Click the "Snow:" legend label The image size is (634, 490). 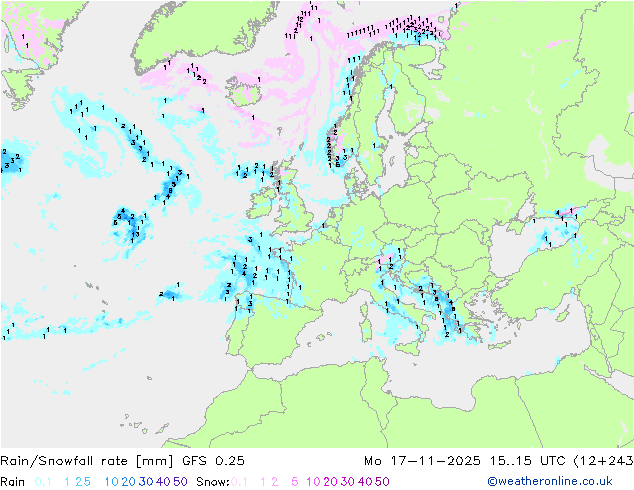click(213, 482)
